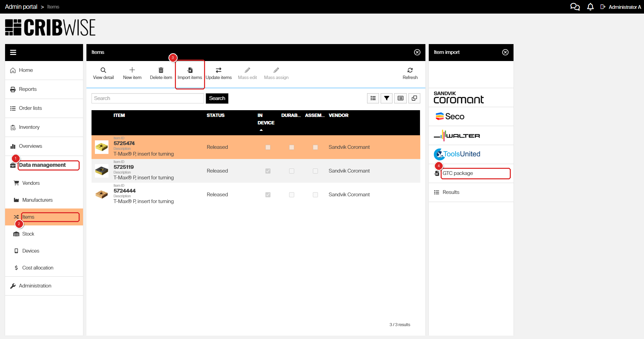Toggle Durable checkbox for item 5724444
644x339 pixels.
point(291,195)
